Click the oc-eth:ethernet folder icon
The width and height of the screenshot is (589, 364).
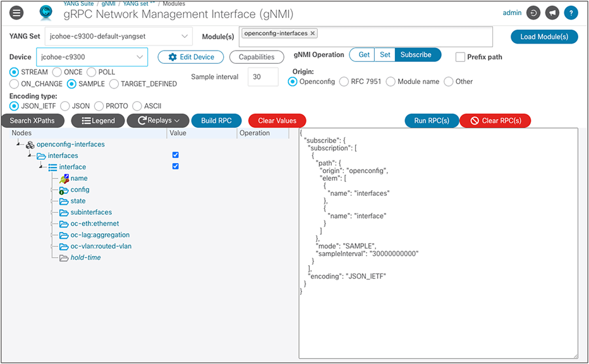(x=64, y=224)
